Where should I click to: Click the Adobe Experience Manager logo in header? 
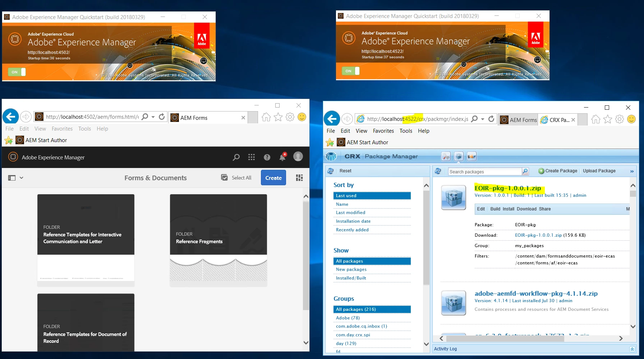click(x=13, y=157)
